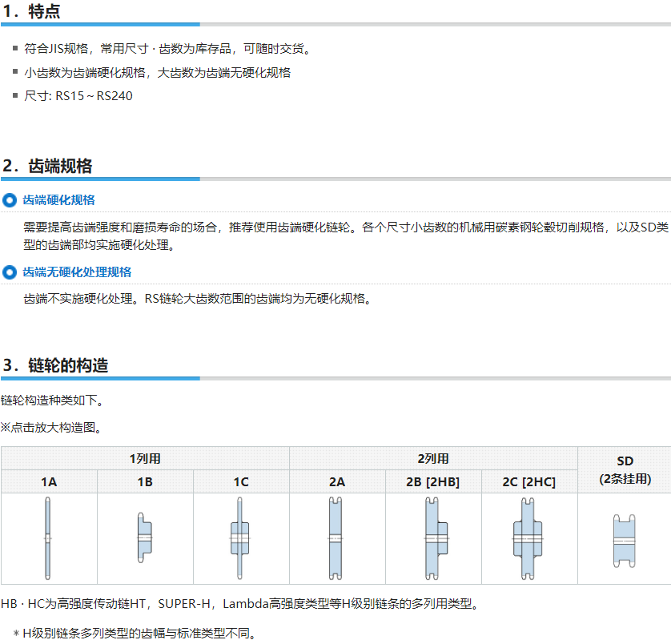The image size is (671, 644).
Task: Select the 齿端硬化规格 subheading text
Action: (x=58, y=200)
